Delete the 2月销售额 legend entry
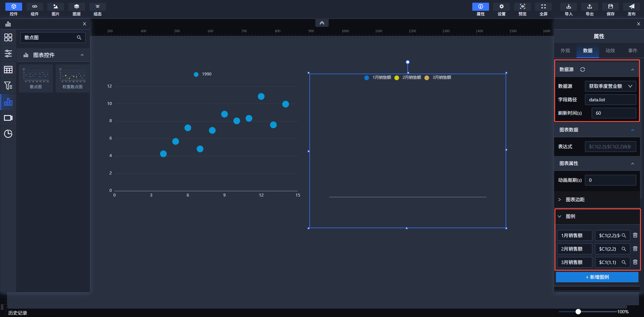 pyautogui.click(x=635, y=249)
